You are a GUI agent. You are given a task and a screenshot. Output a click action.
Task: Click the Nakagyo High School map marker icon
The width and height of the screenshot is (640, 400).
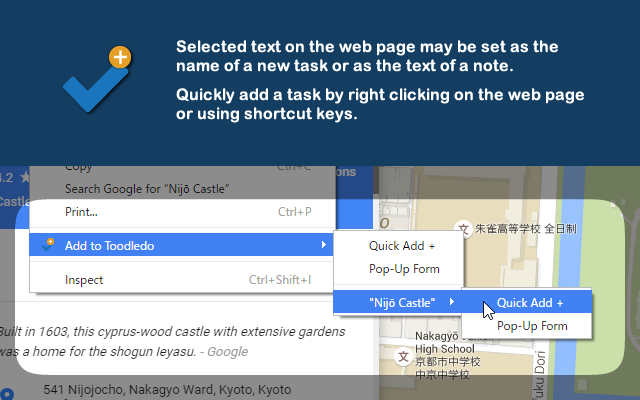403,357
